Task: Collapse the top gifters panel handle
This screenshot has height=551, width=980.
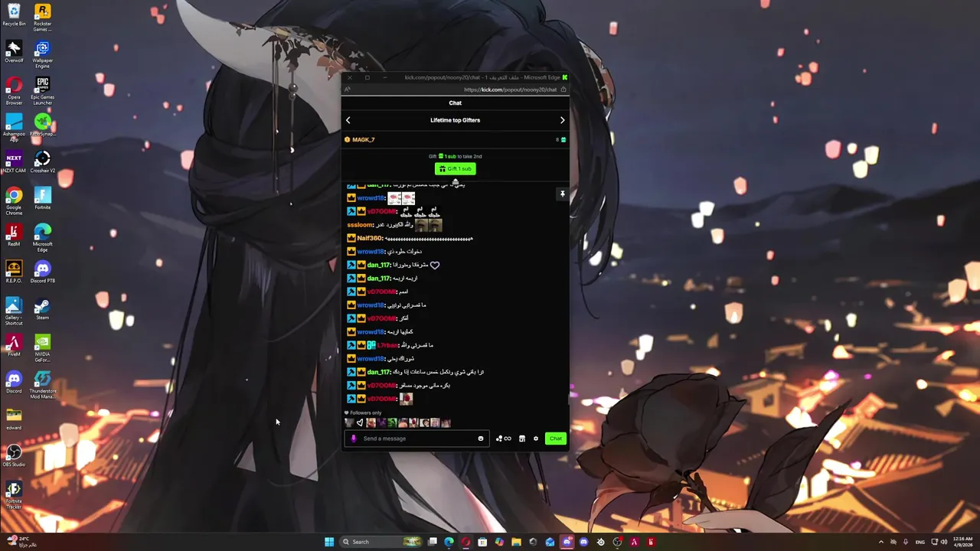Action: [x=455, y=182]
